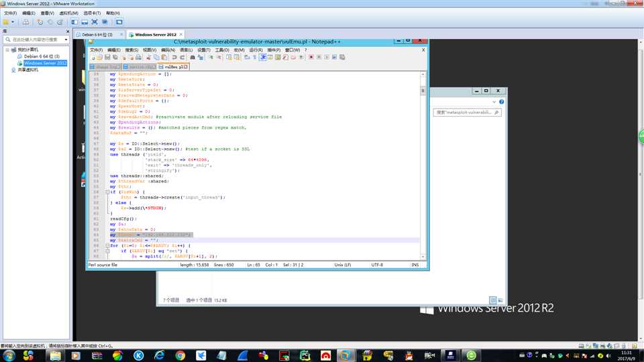Click the 'Unix (LF)' status entry

click(343, 265)
